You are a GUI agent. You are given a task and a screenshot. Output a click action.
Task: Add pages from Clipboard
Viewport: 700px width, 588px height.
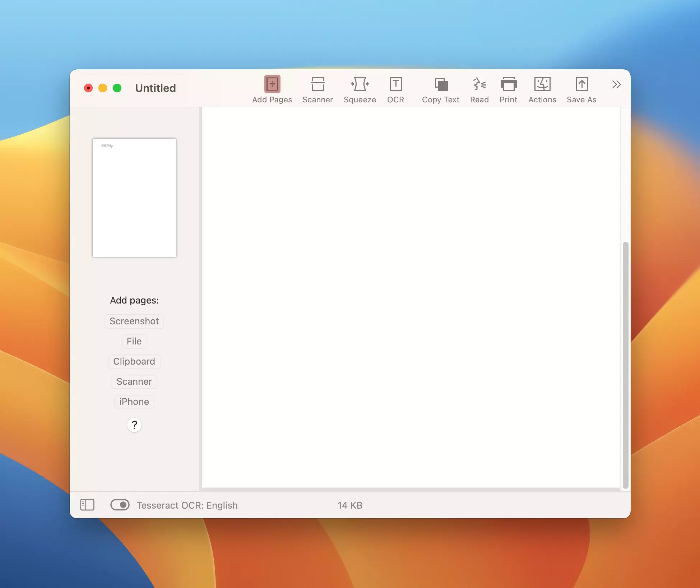click(134, 361)
